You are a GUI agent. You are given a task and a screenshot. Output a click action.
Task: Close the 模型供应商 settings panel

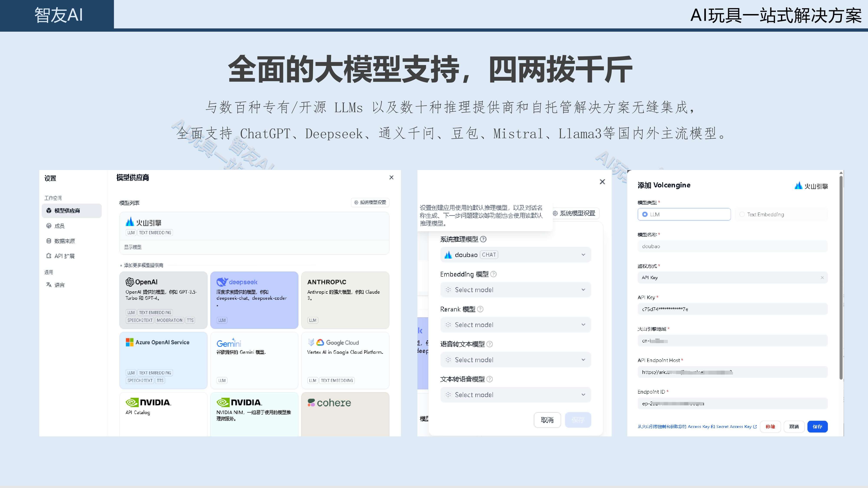click(391, 177)
